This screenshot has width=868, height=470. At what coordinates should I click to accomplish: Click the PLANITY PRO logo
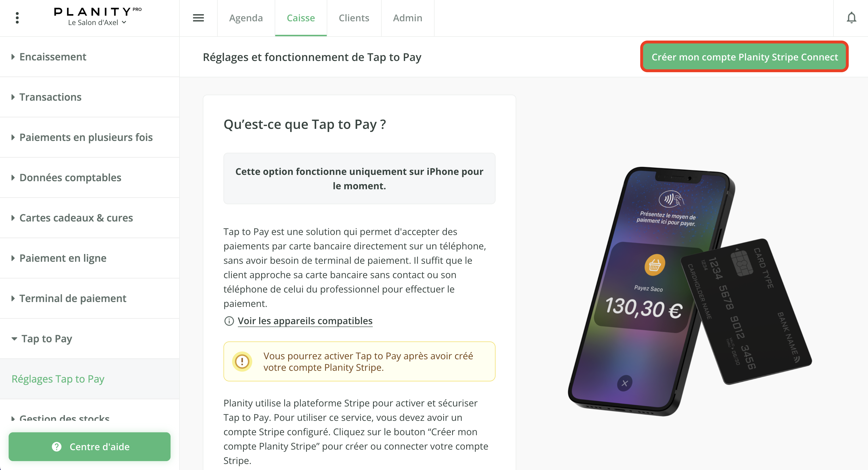pos(98,12)
